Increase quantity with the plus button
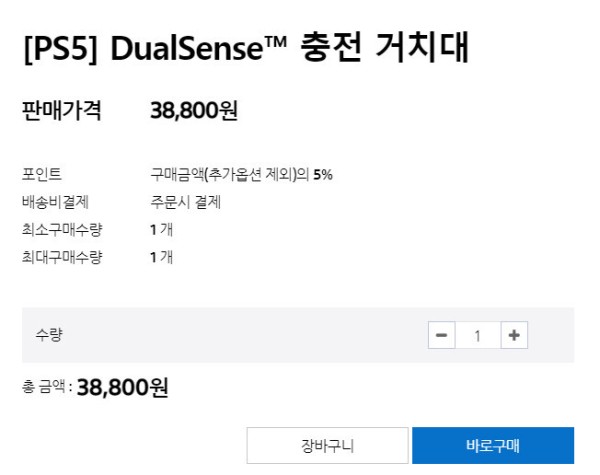 [514, 335]
